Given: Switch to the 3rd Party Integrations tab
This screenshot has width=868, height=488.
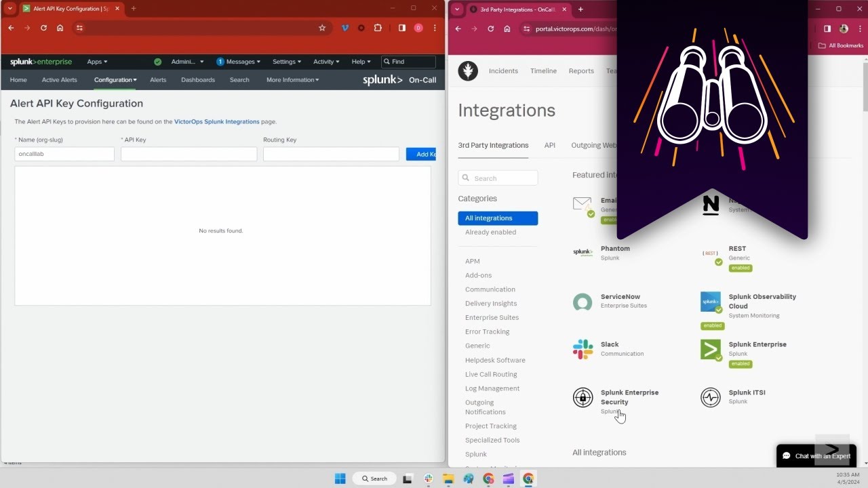Looking at the screenshot, I should pos(493,145).
